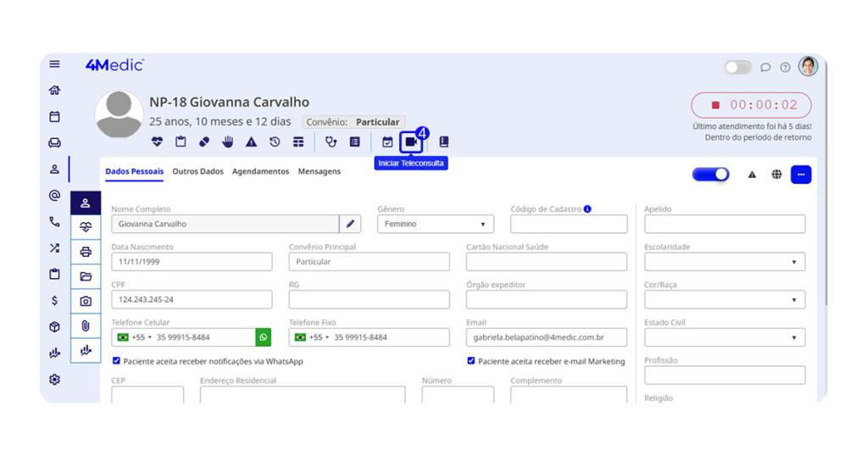Screen dimensions: 868x456
Task: Click the stethoscope icon in patient toolbar
Action: click(x=331, y=142)
